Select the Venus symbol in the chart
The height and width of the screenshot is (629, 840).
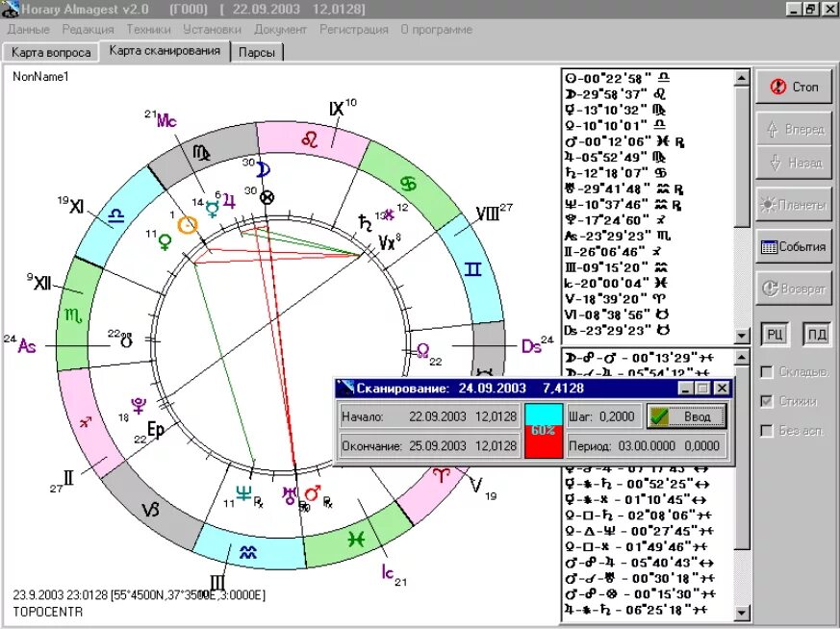point(165,240)
